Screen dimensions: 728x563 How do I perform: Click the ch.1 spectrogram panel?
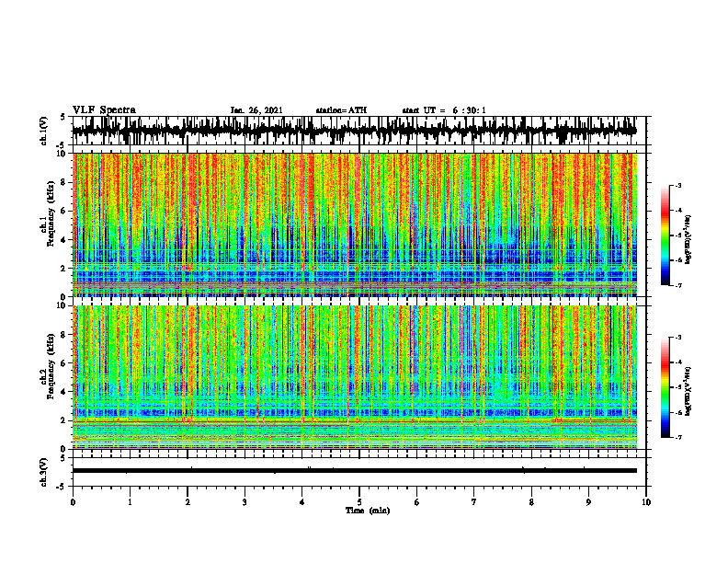[354, 224]
